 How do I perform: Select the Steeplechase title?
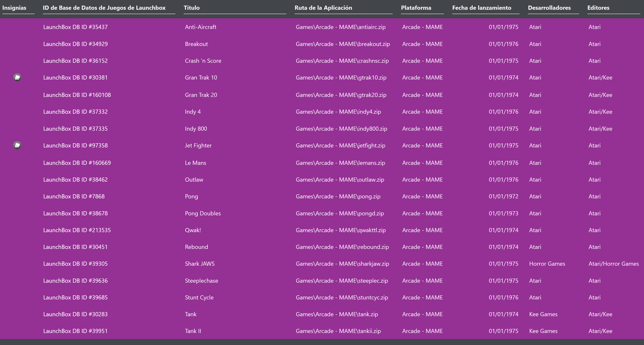202,281
